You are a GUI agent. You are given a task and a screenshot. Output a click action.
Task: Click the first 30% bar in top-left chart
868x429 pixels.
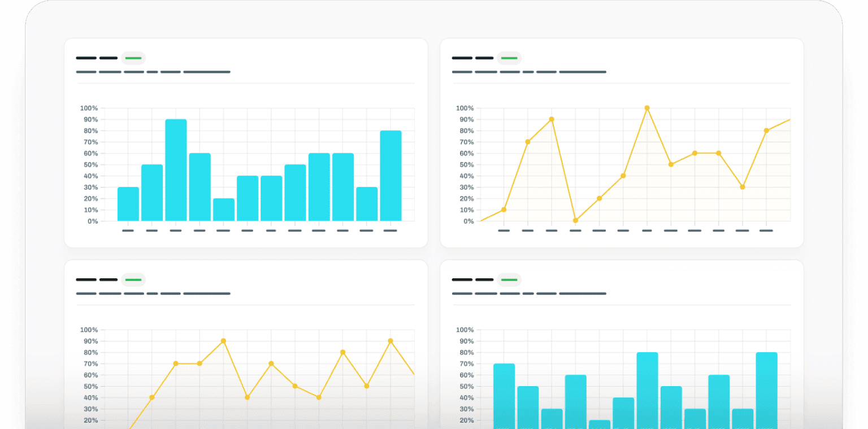tap(128, 204)
